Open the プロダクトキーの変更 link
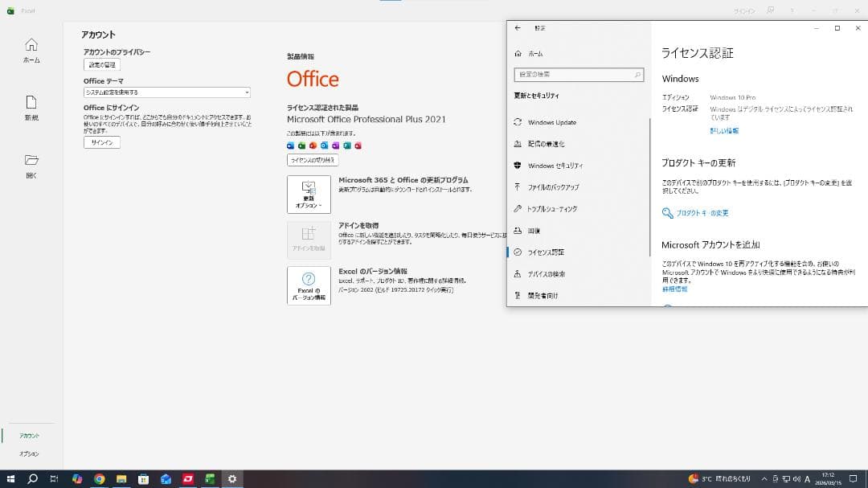The height and width of the screenshot is (488, 868). pos(702,213)
